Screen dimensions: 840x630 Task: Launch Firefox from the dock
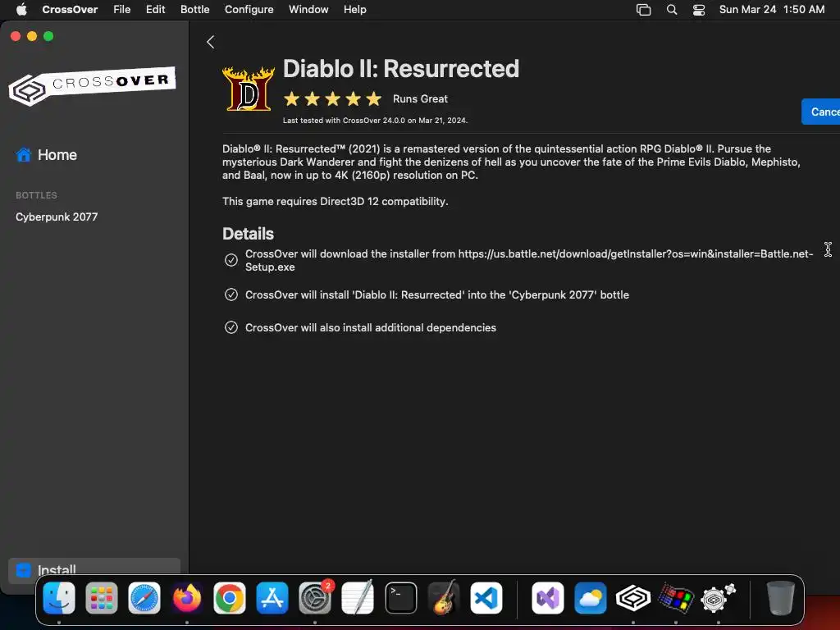tap(187, 598)
